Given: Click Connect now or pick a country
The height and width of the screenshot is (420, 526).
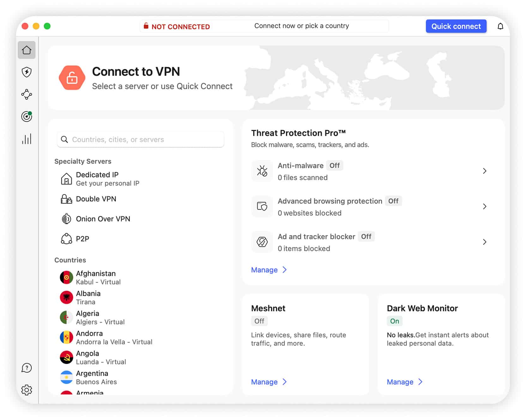Looking at the screenshot, I should [302, 26].
